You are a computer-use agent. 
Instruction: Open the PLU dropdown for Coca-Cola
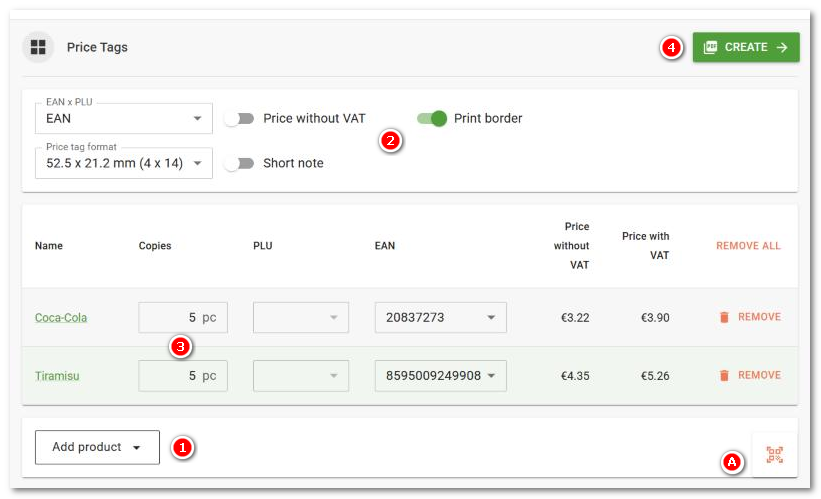[301, 317]
